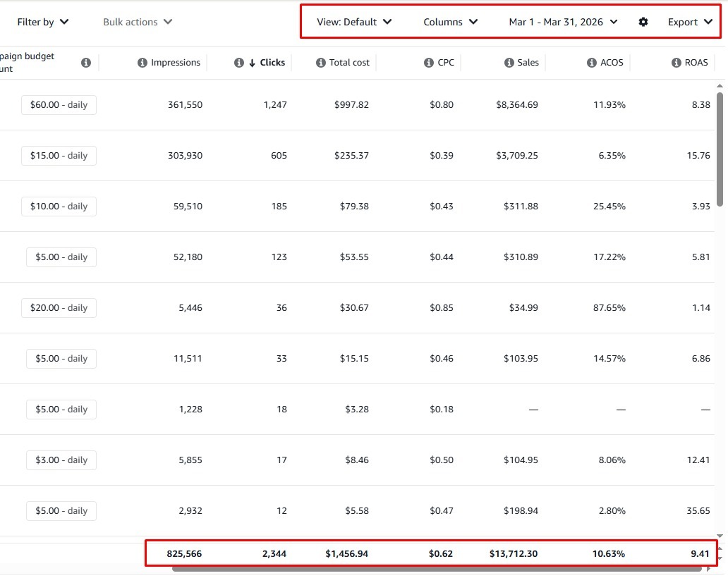
Task: Edit the $20.00 - daily budget field
Action: (59, 308)
